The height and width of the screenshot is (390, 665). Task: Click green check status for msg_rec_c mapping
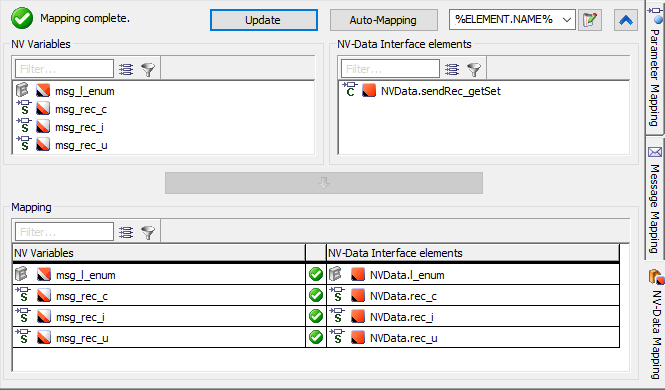click(316, 295)
